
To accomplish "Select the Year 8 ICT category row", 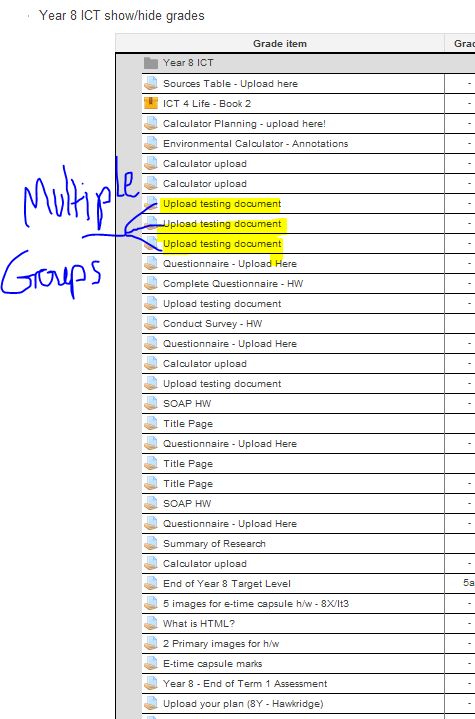I will click(295, 63).
